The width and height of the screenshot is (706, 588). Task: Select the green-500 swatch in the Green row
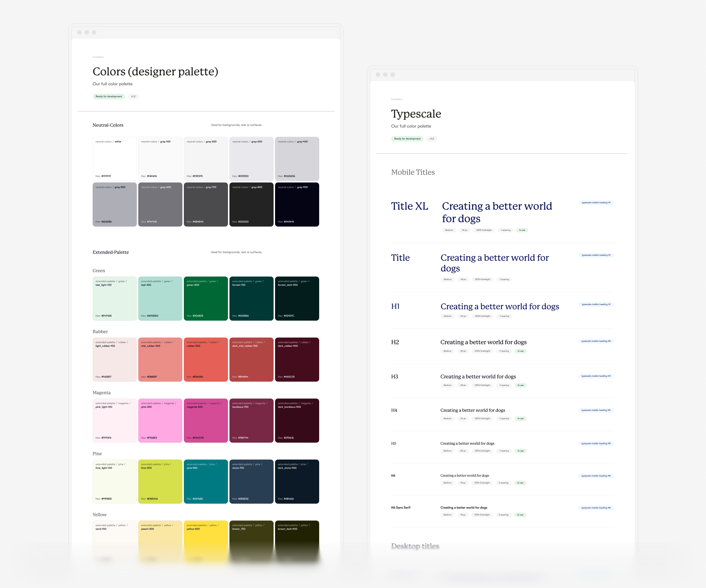tap(206, 298)
